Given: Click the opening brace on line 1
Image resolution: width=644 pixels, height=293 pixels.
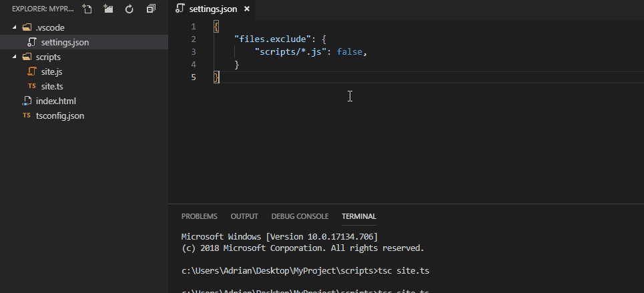Looking at the screenshot, I should (216, 27).
